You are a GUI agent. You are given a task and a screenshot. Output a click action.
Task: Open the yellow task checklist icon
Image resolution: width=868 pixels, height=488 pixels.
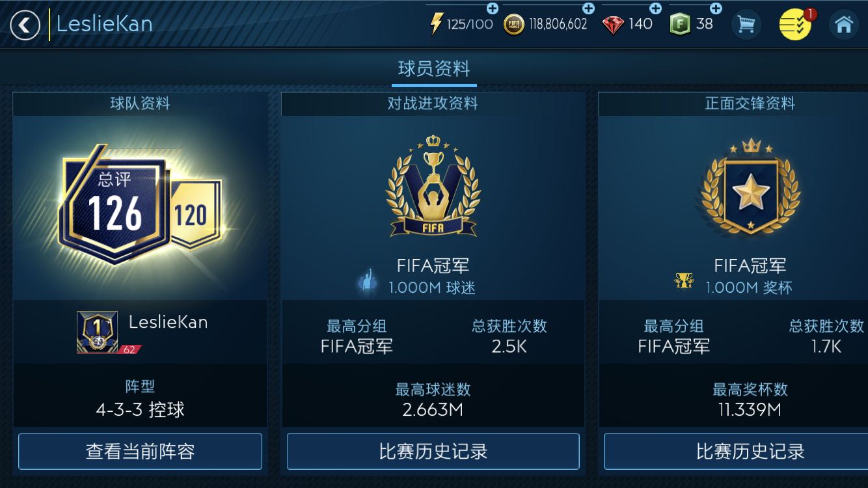pyautogui.click(x=795, y=25)
